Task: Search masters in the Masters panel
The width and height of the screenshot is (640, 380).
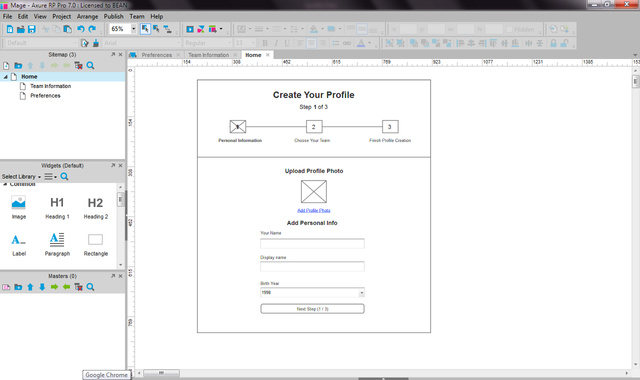Action: coord(90,287)
